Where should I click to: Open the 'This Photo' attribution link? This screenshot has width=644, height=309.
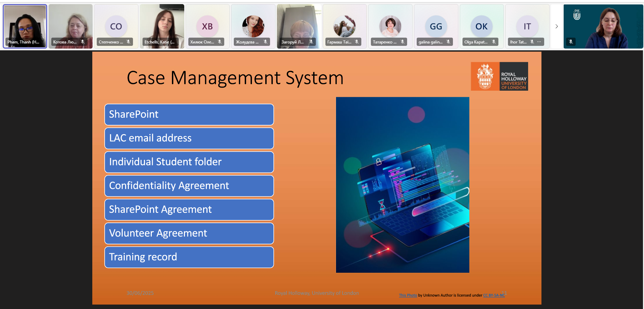coord(408,295)
